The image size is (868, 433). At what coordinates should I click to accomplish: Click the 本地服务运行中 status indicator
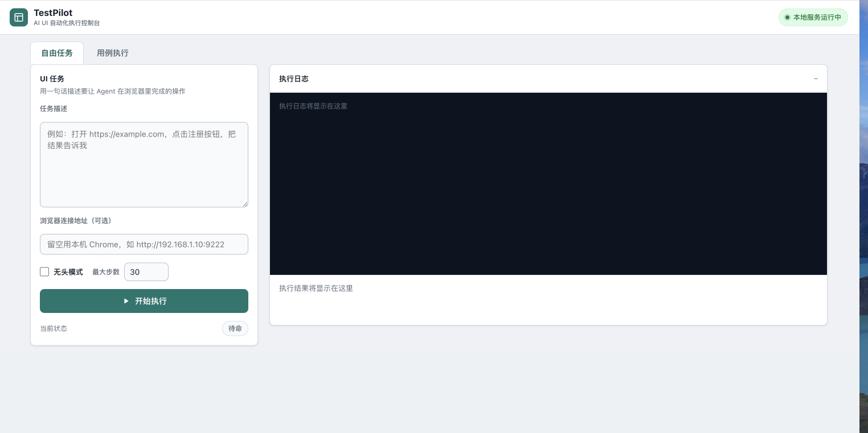coord(813,17)
